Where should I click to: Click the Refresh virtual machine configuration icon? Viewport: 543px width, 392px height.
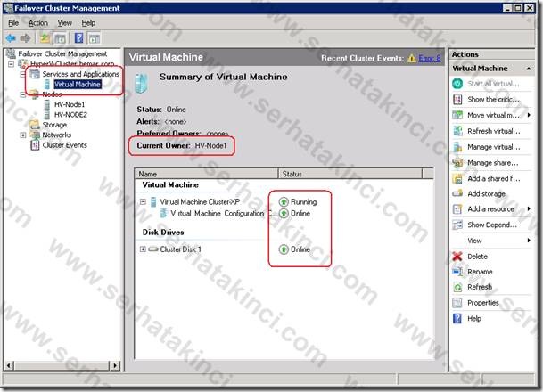pos(457,131)
